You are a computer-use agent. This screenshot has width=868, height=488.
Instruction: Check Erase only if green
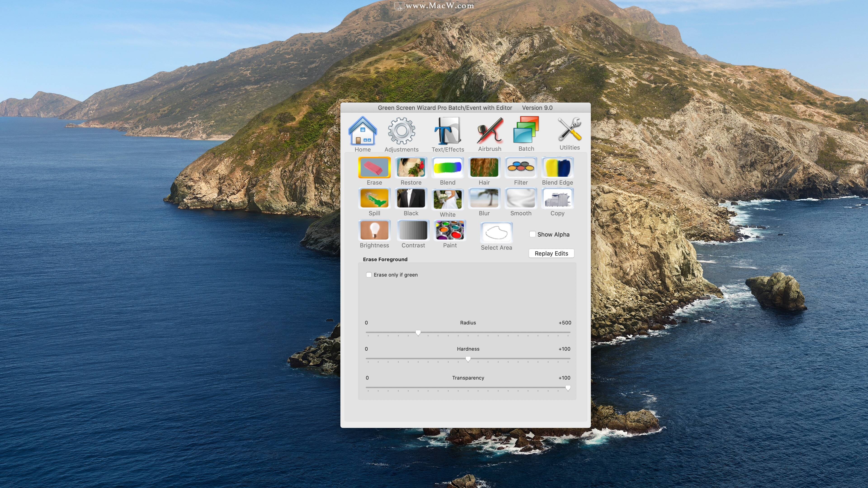pos(369,274)
